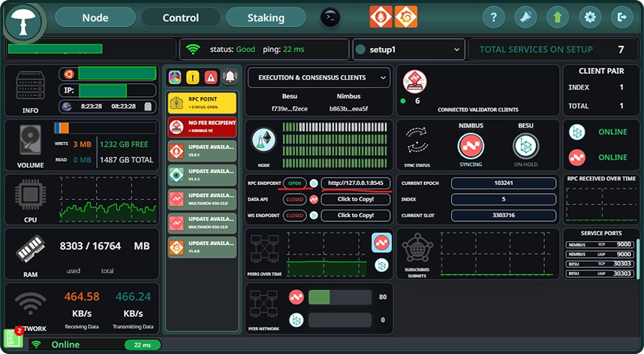Click the logout exit icon
The height and width of the screenshot is (354, 644).
621,17
